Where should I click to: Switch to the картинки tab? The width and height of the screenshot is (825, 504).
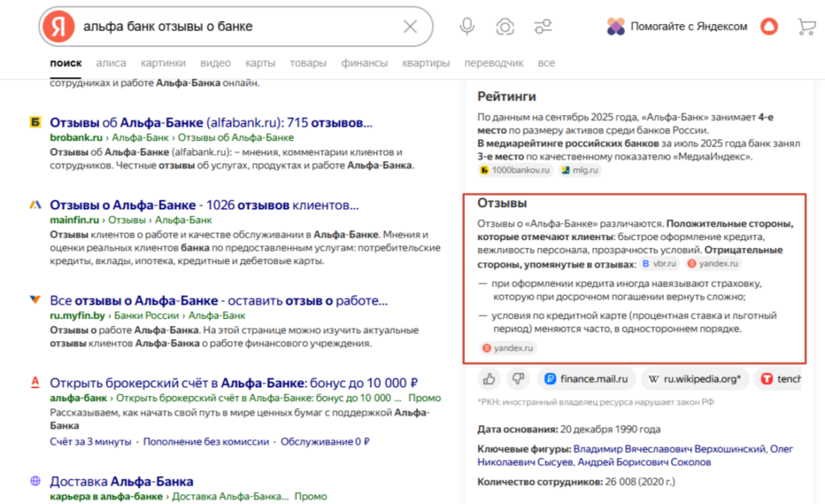point(164,62)
